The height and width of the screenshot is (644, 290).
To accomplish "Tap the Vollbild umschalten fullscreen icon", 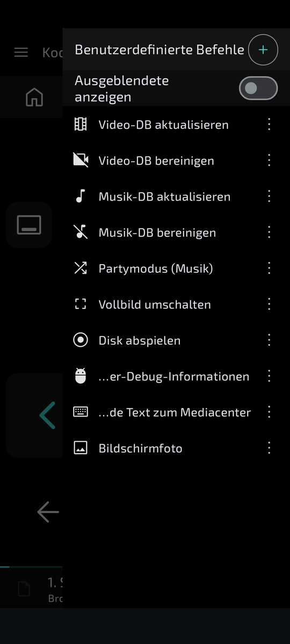I will pyautogui.click(x=81, y=304).
